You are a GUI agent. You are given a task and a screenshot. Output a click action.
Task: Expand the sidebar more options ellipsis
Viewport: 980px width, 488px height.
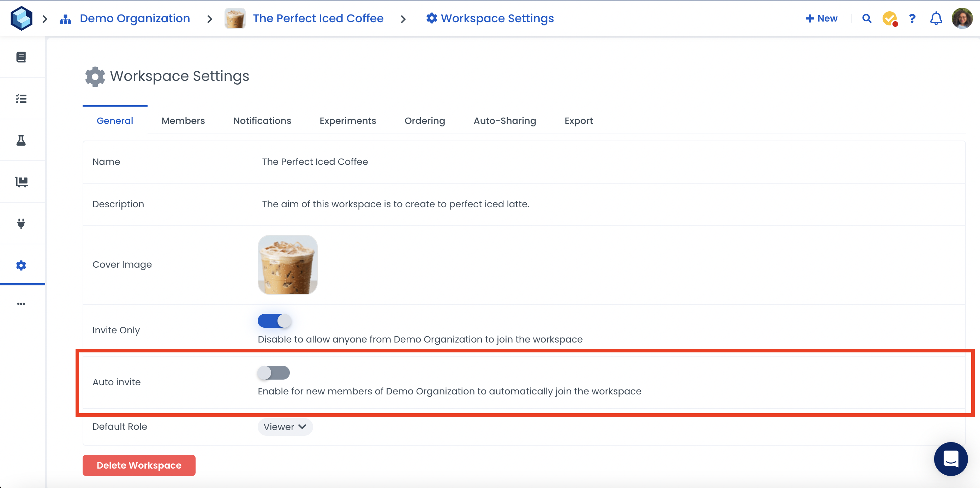point(21,304)
